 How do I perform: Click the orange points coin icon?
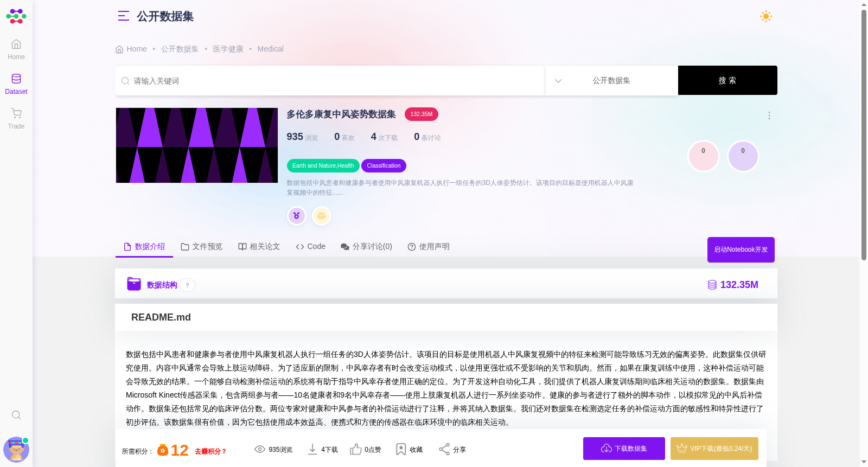click(x=163, y=450)
